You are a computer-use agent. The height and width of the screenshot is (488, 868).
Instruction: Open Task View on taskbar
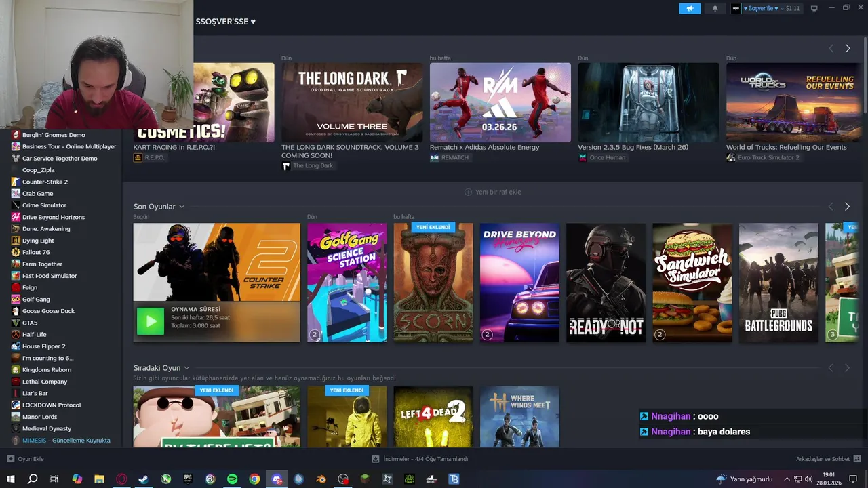click(x=54, y=479)
